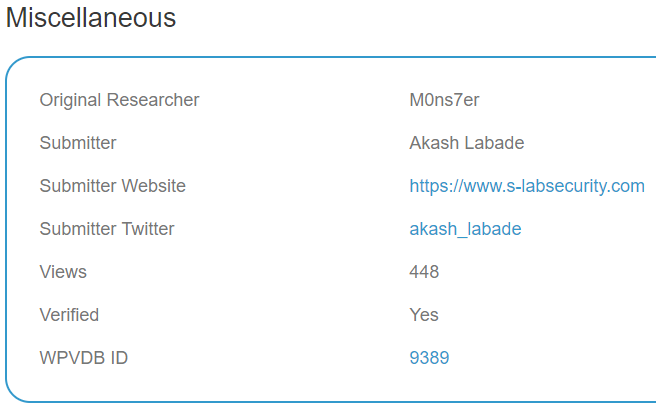Click the Original Researcher label
Screen dimensions: 656x411
[119, 100]
